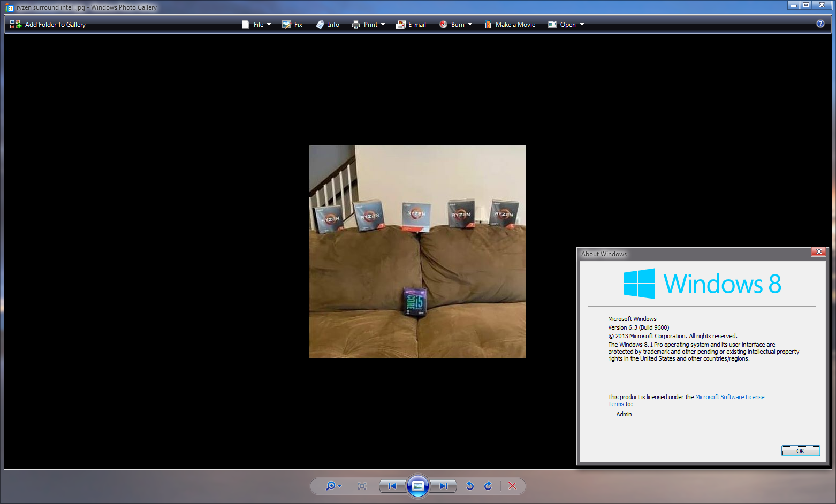836x504 pixels.
Task: Click the zoom magnifier control
Action: 332,486
